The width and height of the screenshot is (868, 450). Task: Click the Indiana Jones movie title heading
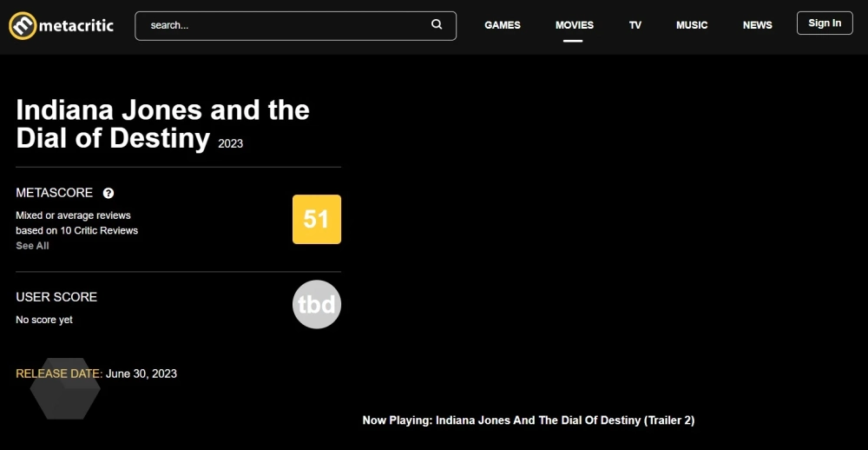(162, 123)
